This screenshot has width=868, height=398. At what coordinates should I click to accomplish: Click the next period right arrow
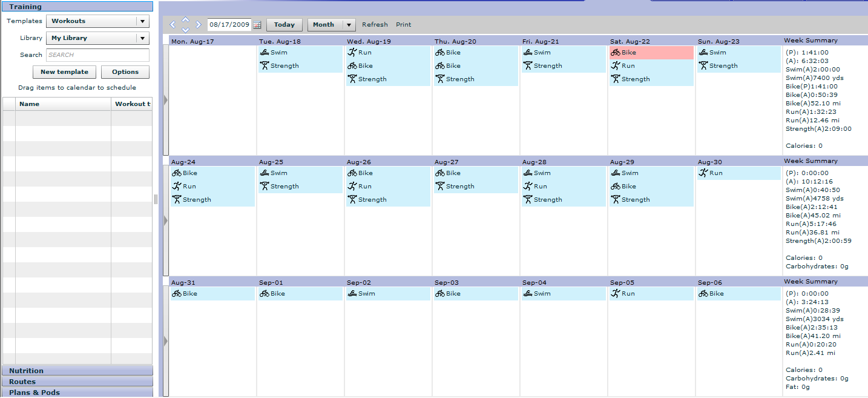tap(199, 25)
